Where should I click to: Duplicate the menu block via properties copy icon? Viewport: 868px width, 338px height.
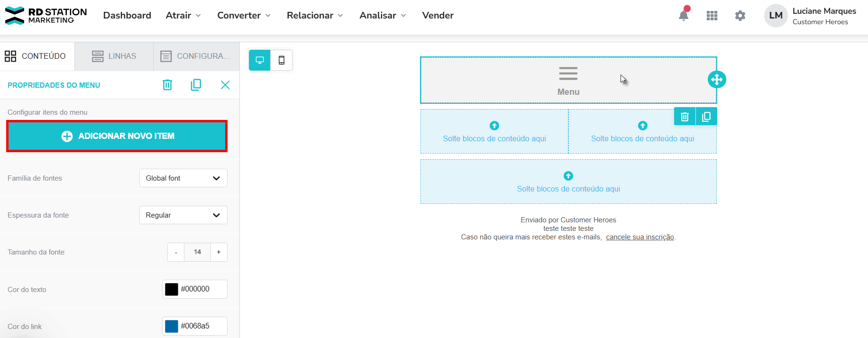(x=196, y=85)
